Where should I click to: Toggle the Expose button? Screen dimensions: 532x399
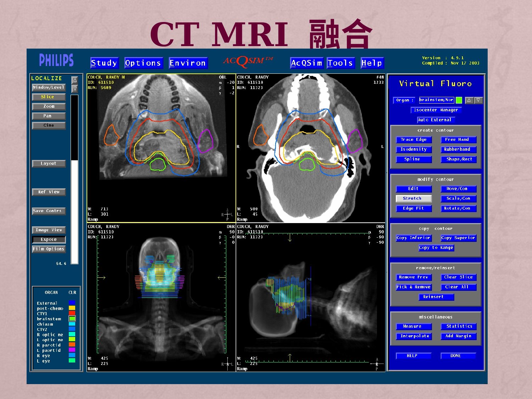(49, 239)
